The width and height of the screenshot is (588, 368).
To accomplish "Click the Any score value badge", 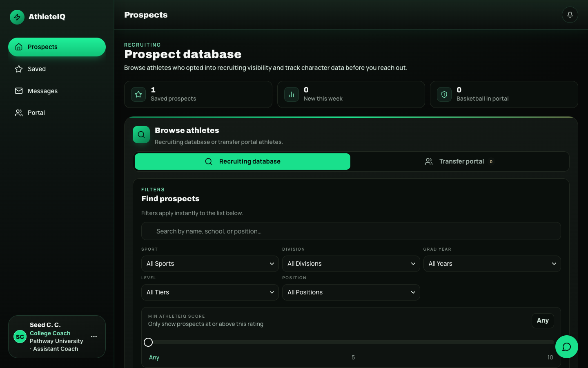I will click(543, 321).
